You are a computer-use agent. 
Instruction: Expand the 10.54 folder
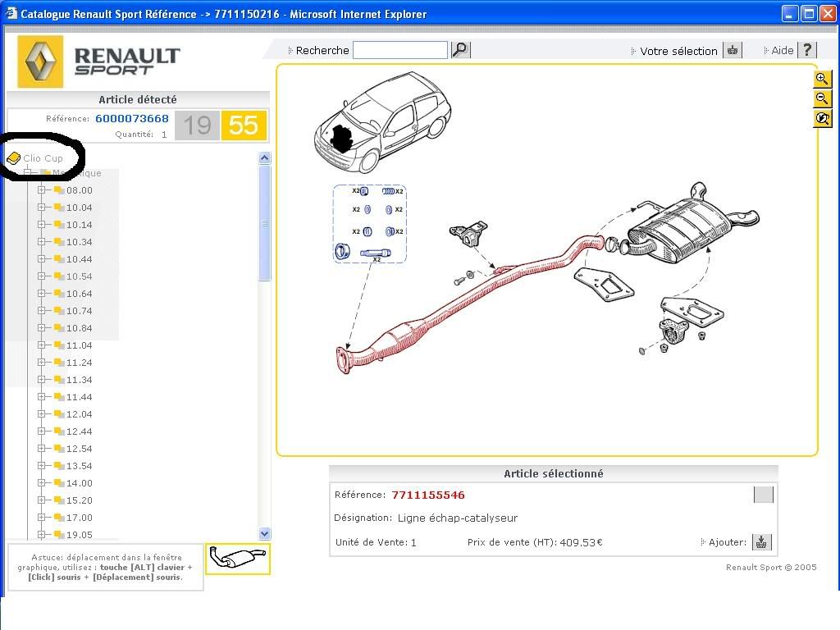click(41, 276)
